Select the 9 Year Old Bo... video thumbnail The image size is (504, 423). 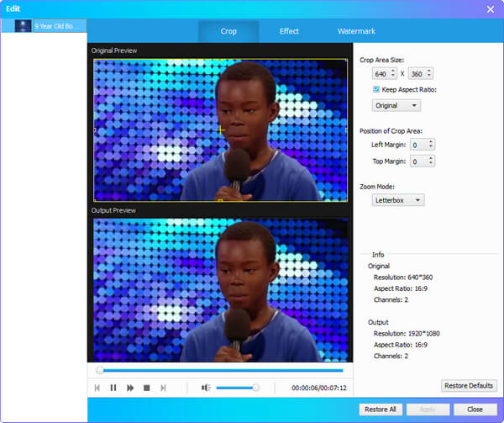click(44, 26)
